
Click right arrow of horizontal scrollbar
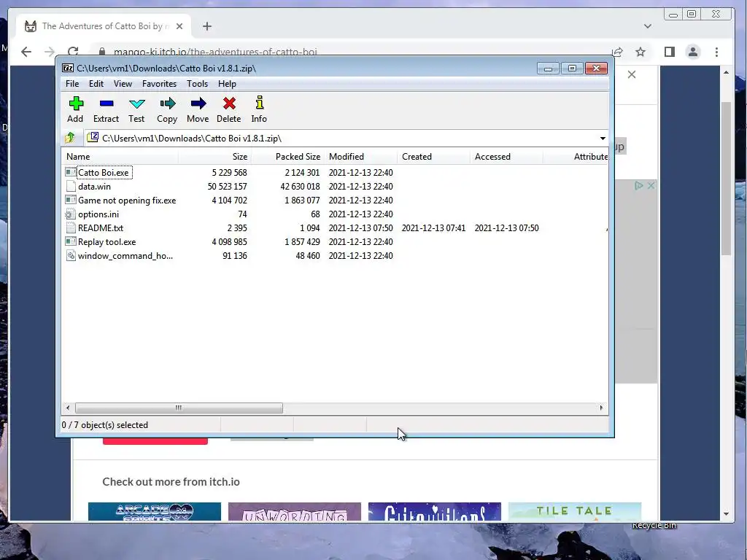pyautogui.click(x=601, y=408)
